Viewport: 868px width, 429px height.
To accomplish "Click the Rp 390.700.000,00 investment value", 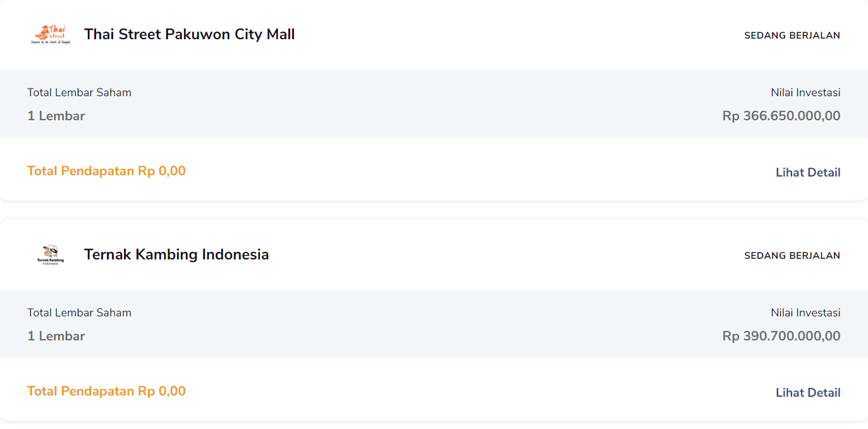I will point(781,336).
